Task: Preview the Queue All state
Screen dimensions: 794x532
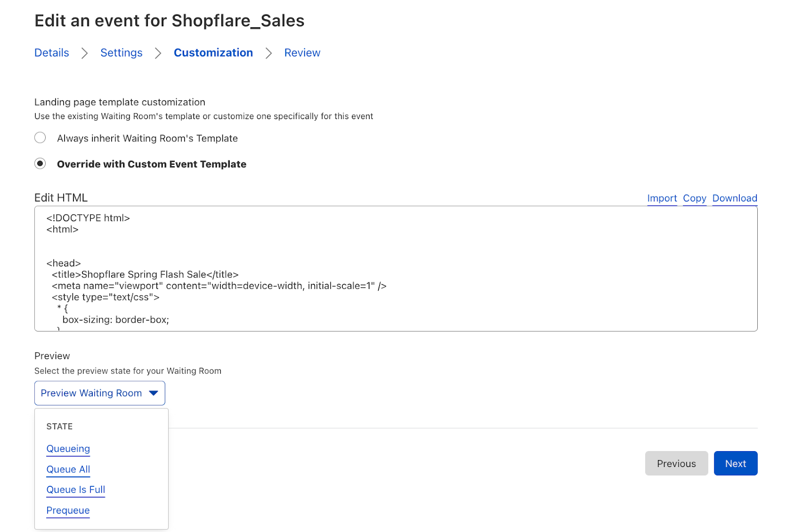Action: point(68,469)
